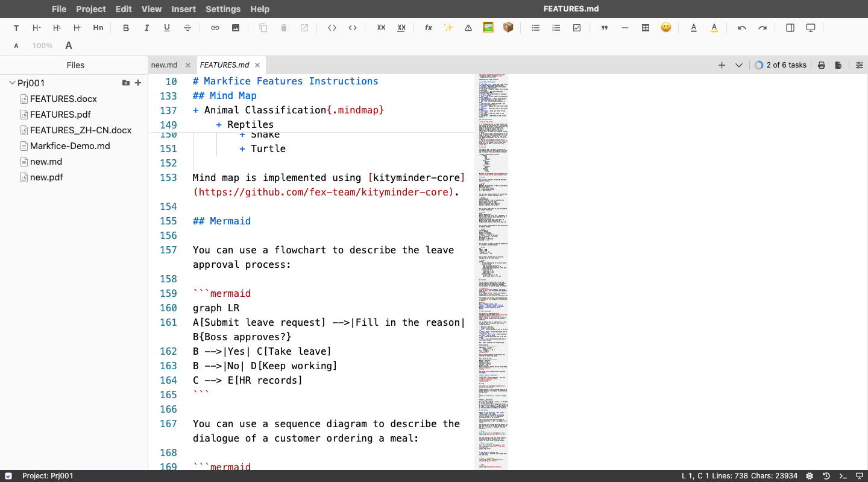
Task: Open the emoji picker
Action: (666, 28)
